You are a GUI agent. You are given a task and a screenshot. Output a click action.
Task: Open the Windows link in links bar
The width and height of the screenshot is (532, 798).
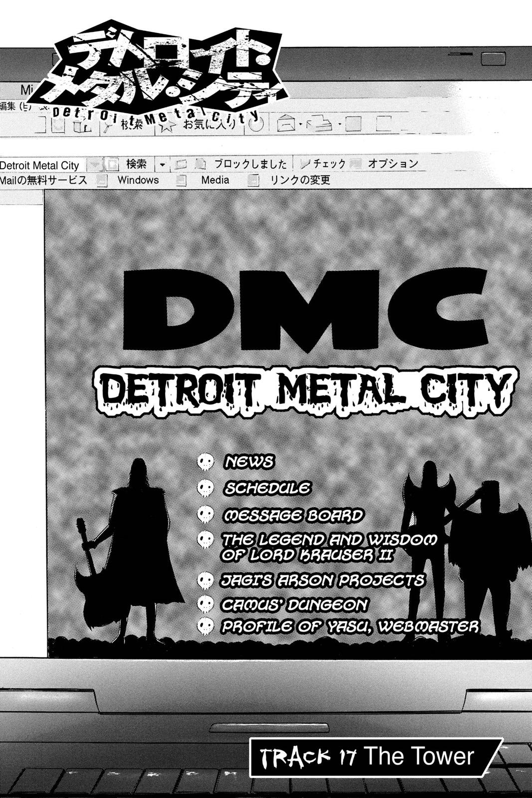(138, 180)
